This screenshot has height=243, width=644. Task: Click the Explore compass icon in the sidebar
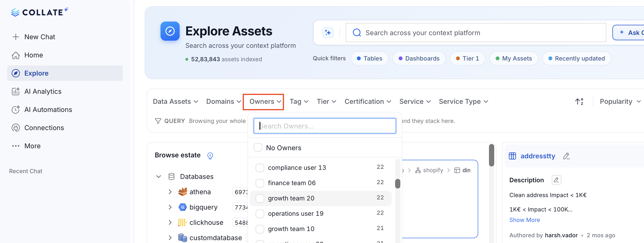click(x=16, y=73)
